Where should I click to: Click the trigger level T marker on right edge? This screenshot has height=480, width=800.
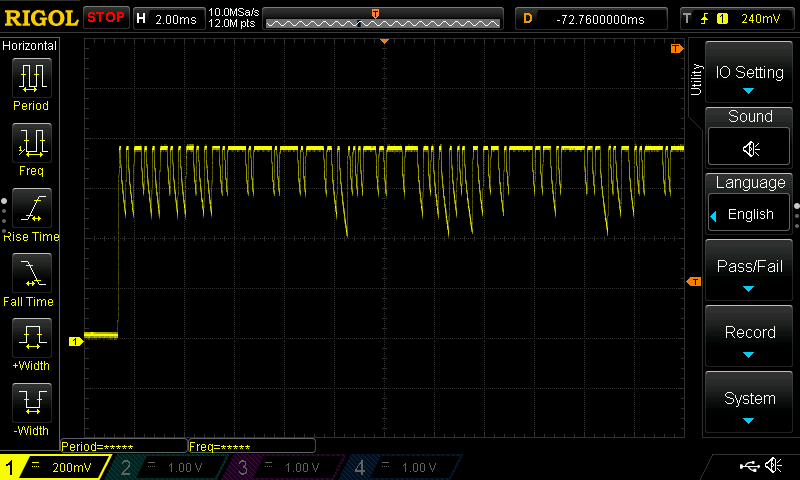pyautogui.click(x=694, y=282)
